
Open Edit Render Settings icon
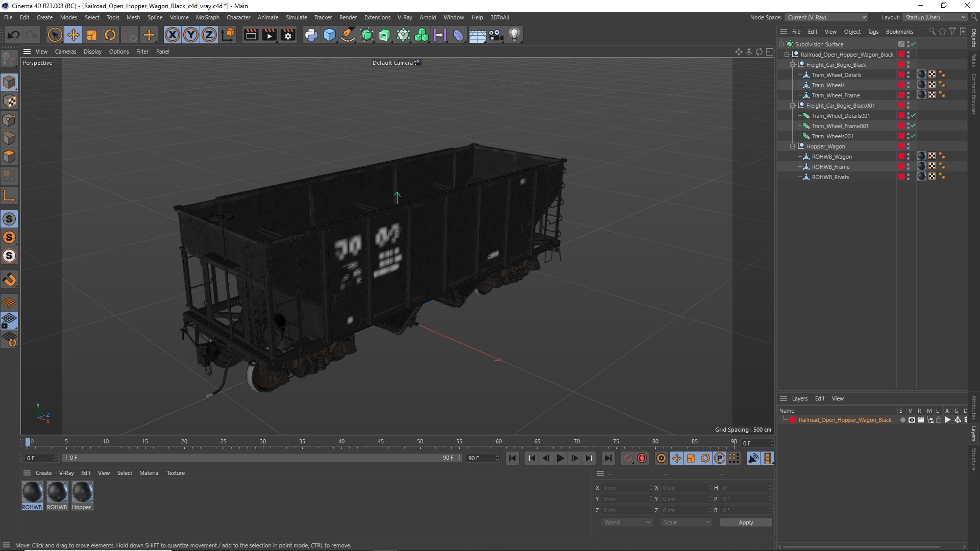point(288,35)
